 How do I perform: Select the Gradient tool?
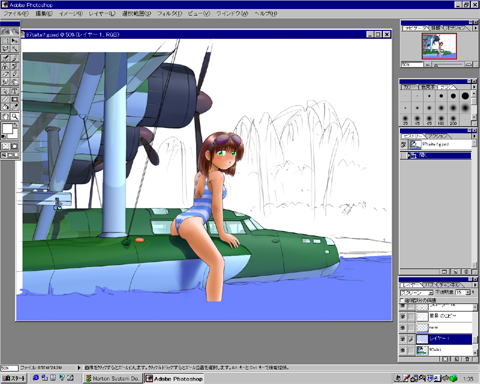pos(15,99)
